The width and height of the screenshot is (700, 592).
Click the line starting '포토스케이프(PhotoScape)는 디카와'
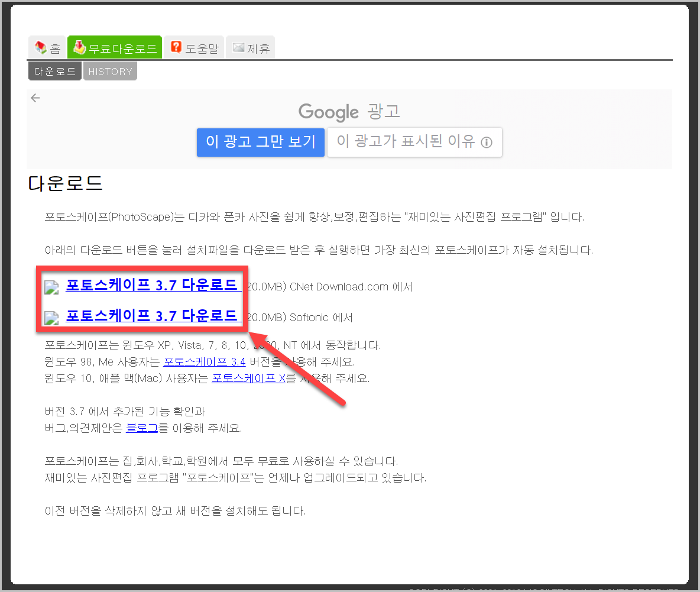[x=315, y=217]
